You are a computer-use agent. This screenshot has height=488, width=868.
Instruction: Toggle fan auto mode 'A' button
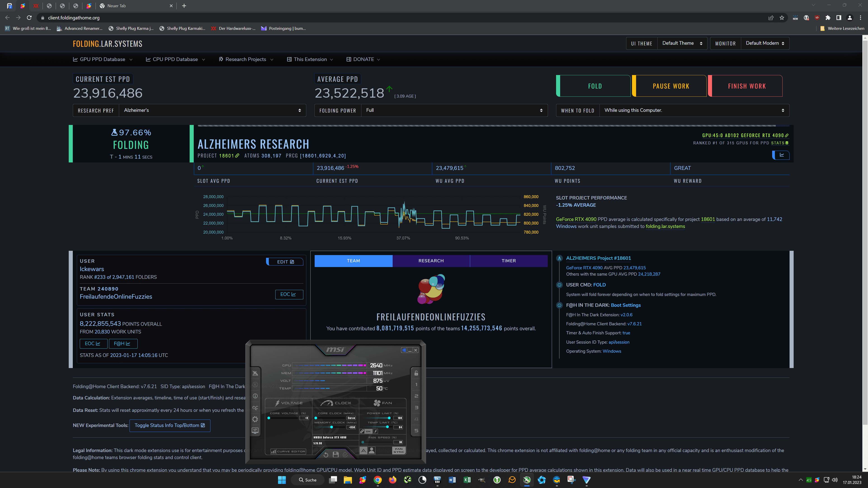click(363, 451)
